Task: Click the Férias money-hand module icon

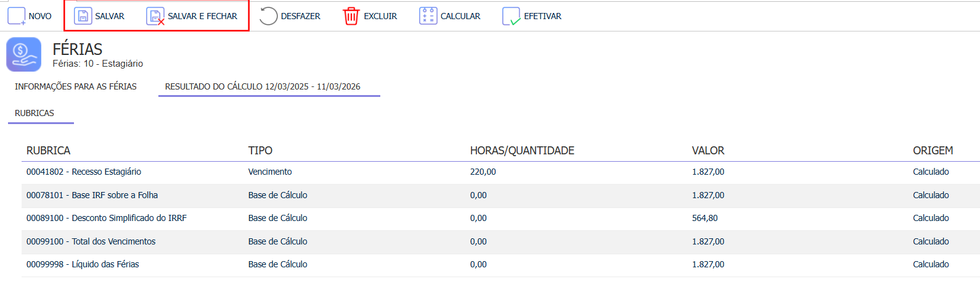Action: (x=24, y=54)
